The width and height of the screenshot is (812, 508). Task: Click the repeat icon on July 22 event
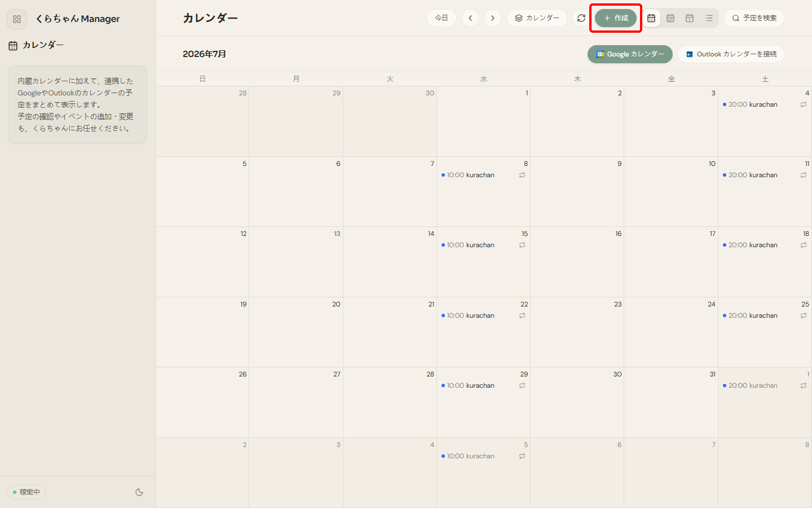[522, 316]
